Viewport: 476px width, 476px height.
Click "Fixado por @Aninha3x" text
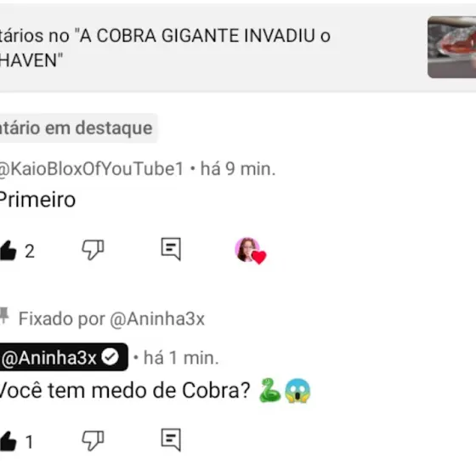[111, 319]
